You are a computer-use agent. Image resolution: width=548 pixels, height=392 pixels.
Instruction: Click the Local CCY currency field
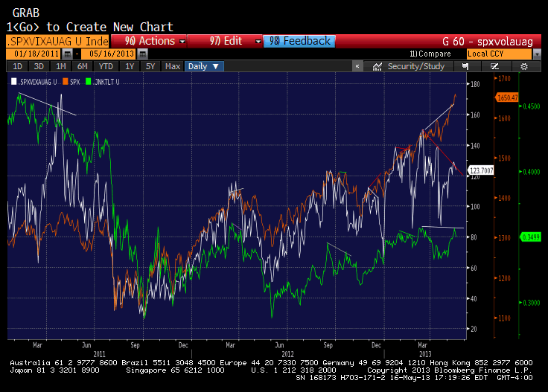(499, 54)
